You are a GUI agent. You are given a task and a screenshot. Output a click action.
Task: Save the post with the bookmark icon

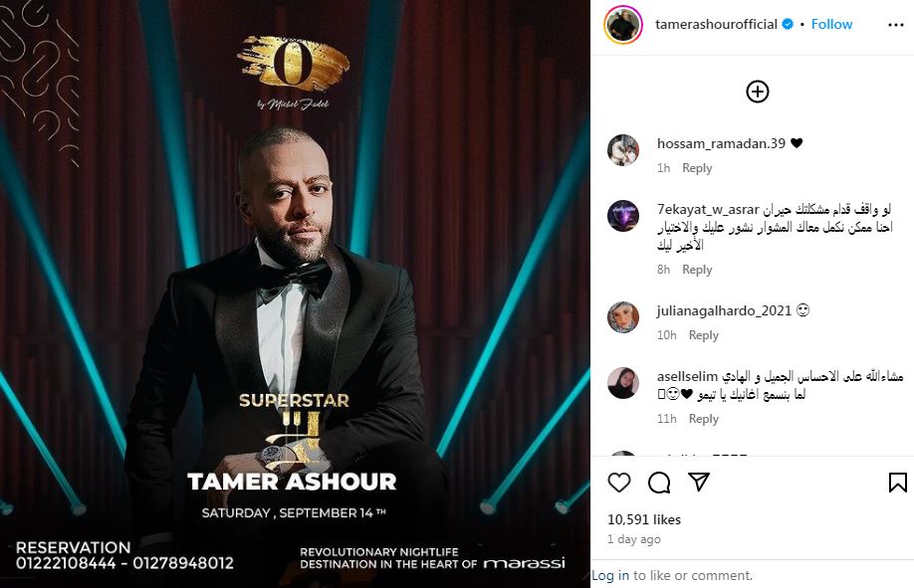pos(898,483)
